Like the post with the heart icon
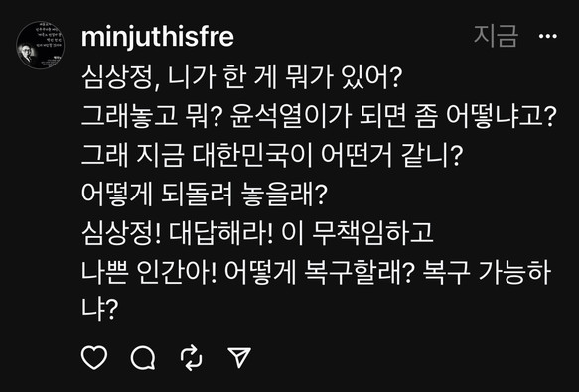The height and width of the screenshot is (392, 579). (x=94, y=357)
